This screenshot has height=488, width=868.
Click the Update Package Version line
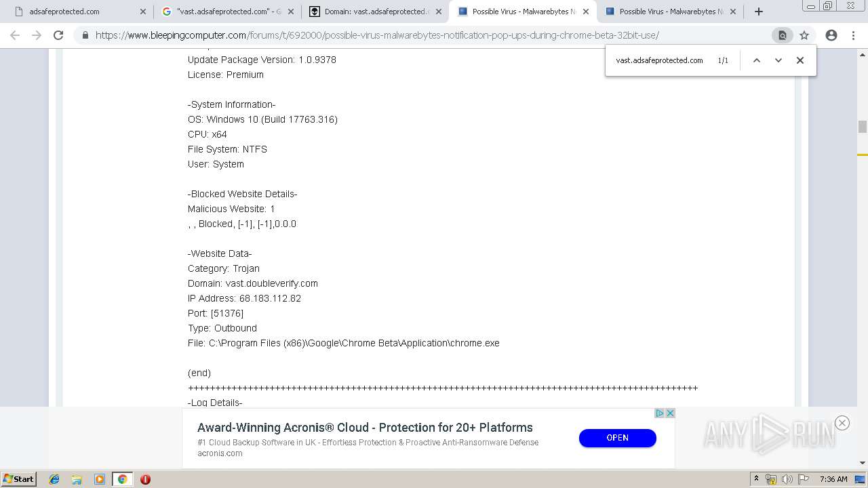coord(262,60)
